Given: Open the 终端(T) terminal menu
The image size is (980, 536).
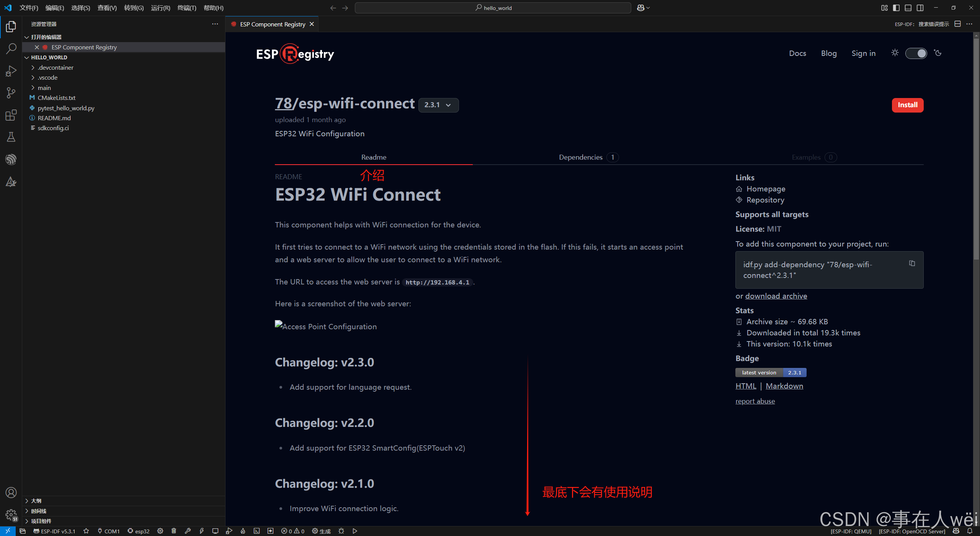Looking at the screenshot, I should click(x=187, y=8).
